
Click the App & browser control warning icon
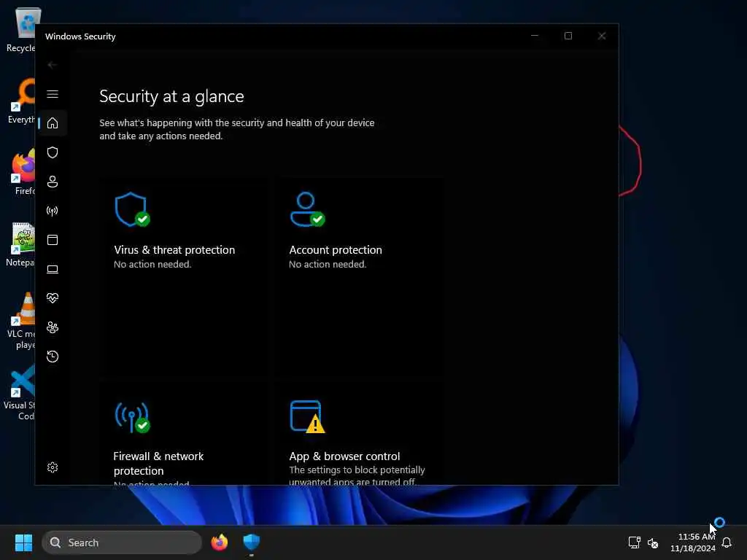(x=307, y=416)
